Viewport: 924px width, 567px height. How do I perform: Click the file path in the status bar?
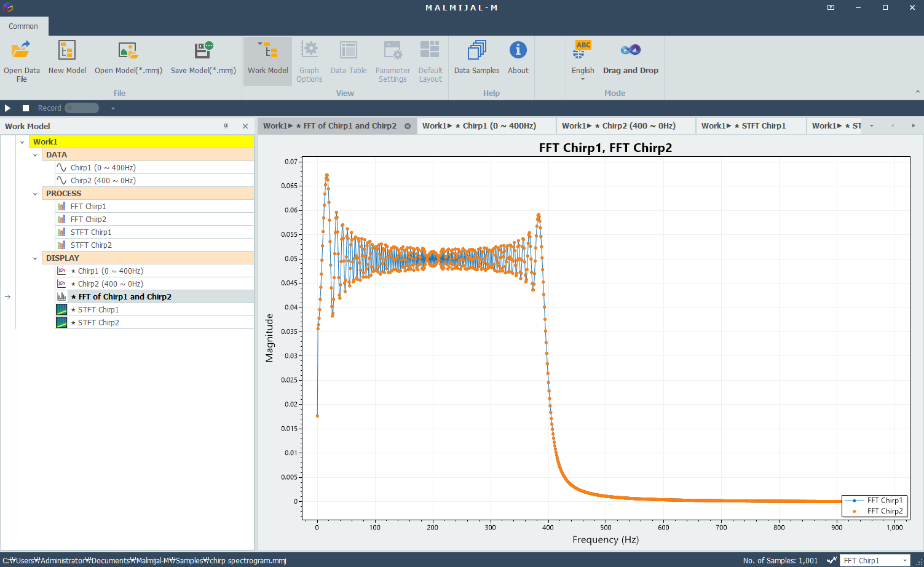[144, 561]
